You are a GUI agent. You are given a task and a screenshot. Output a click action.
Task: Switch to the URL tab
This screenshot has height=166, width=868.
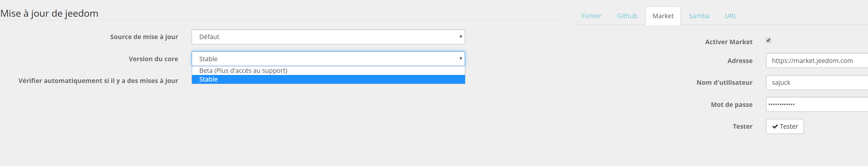pos(731,16)
